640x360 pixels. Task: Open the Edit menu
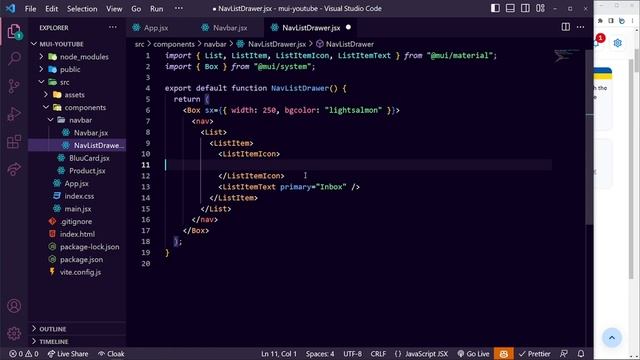click(x=51, y=9)
